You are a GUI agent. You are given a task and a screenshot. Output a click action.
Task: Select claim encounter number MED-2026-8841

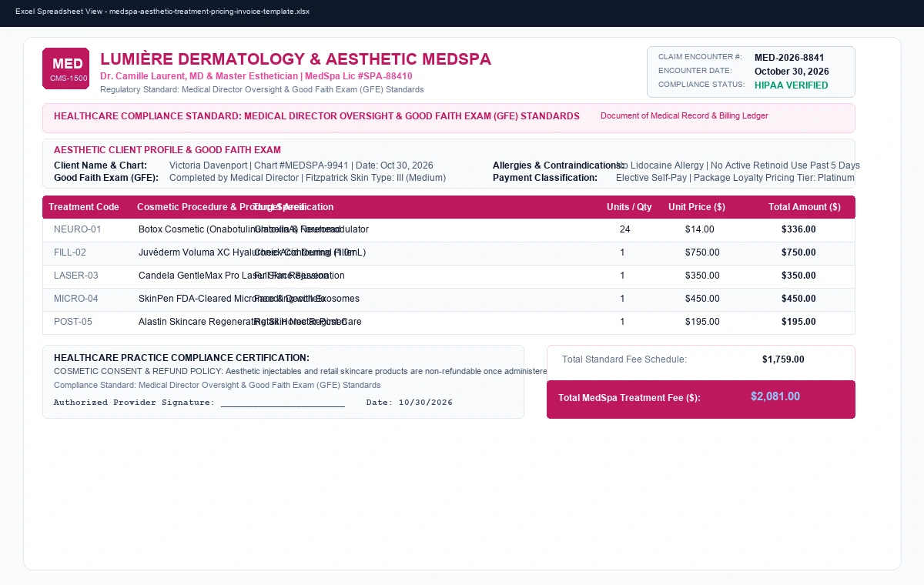pyautogui.click(x=789, y=58)
